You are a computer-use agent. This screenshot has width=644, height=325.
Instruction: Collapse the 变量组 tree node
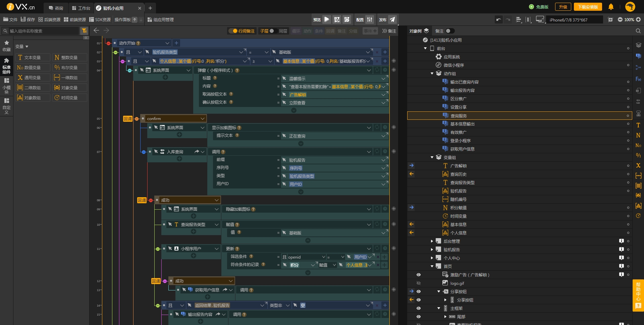[432, 157]
